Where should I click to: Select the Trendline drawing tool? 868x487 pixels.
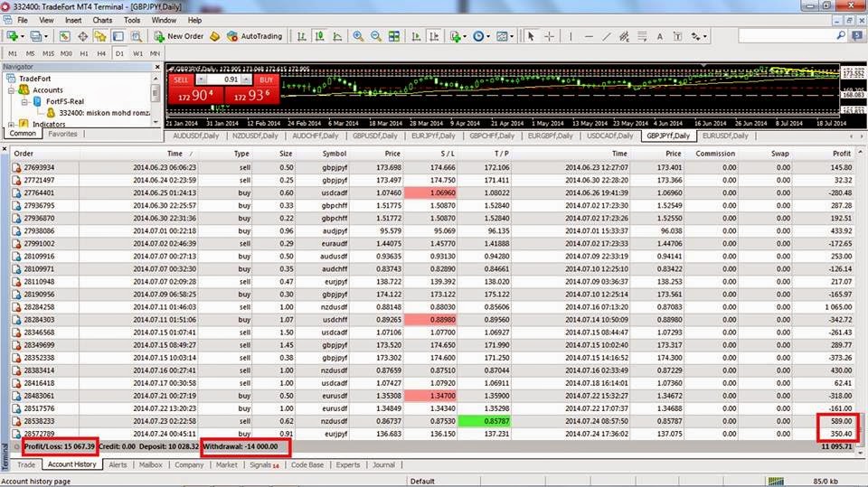click(607, 36)
